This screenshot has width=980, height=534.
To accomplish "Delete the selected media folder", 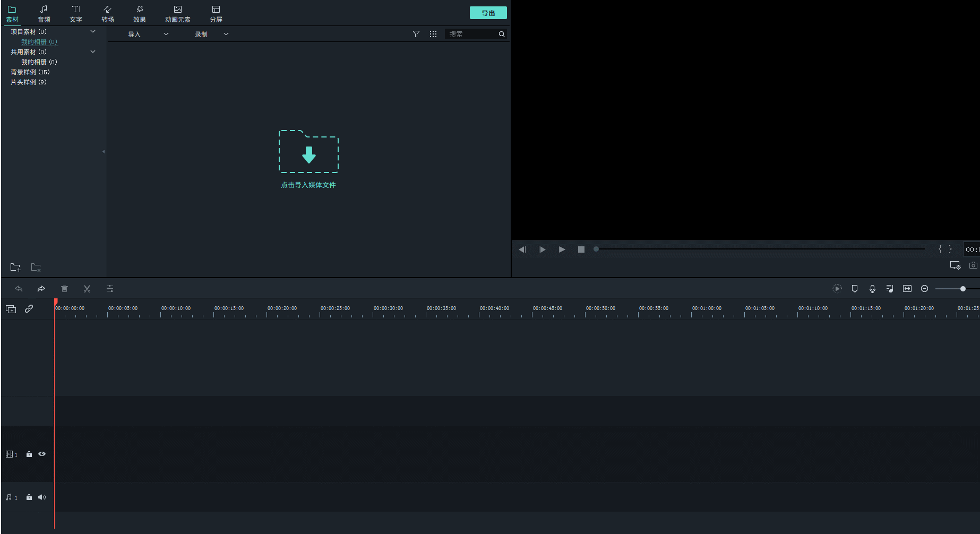I will pos(36,267).
